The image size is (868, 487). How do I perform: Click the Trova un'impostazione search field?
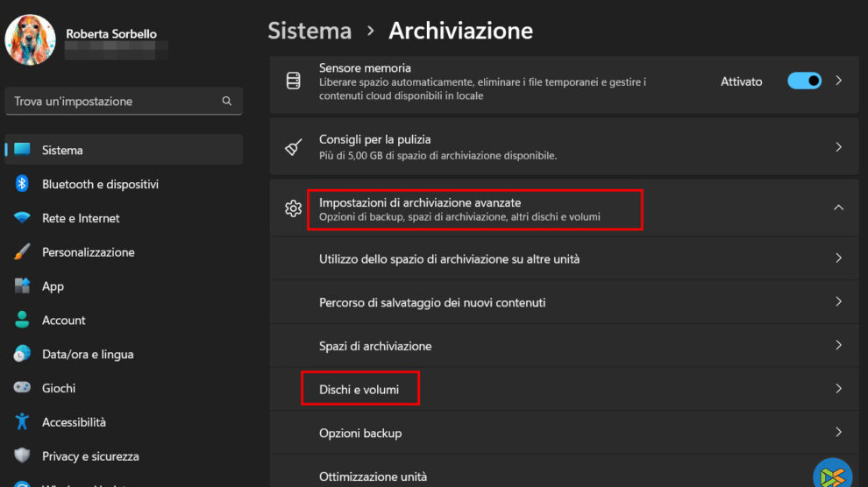pos(114,102)
